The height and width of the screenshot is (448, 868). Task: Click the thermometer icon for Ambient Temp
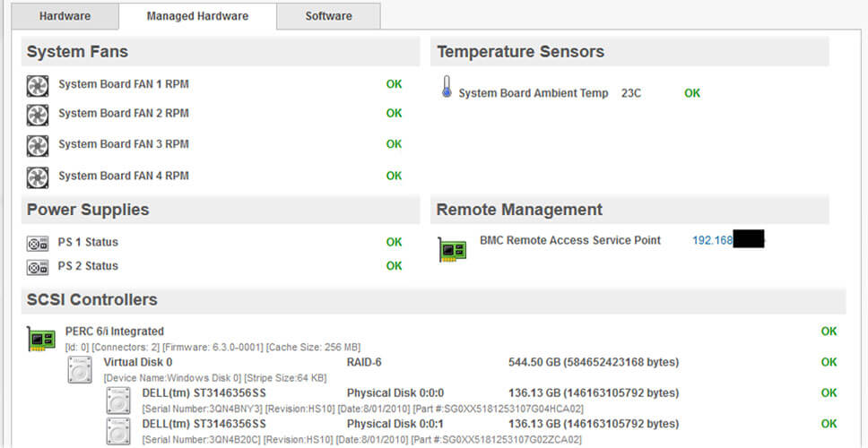point(447,88)
